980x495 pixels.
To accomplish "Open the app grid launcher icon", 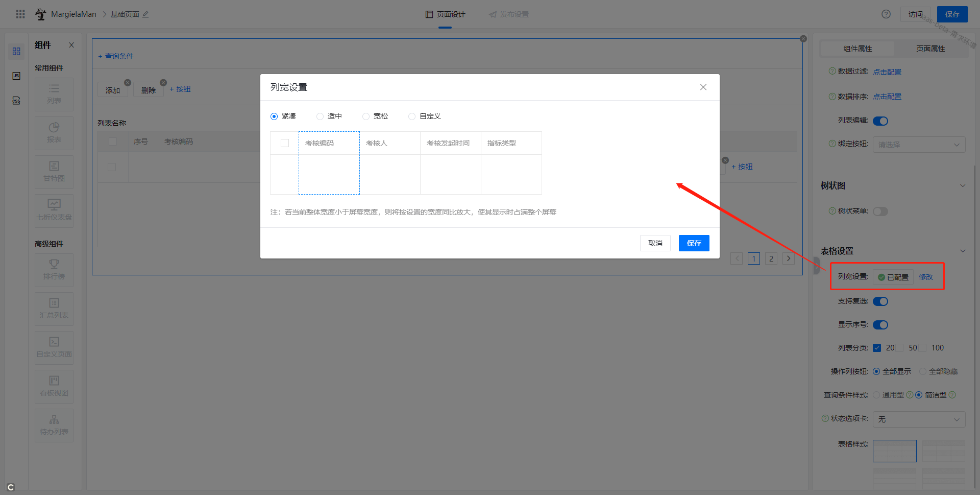I will click(x=20, y=14).
